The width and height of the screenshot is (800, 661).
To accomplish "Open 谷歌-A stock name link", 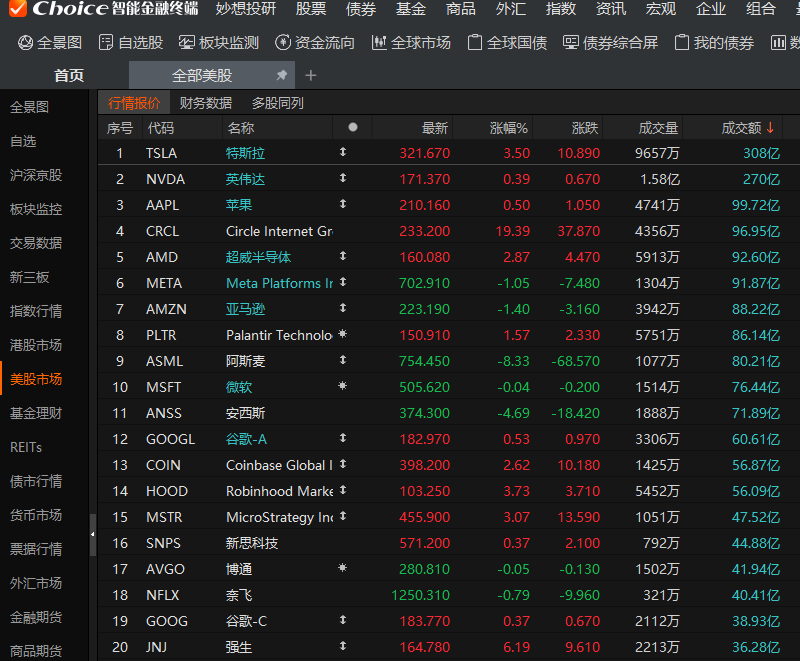I will tap(246, 439).
